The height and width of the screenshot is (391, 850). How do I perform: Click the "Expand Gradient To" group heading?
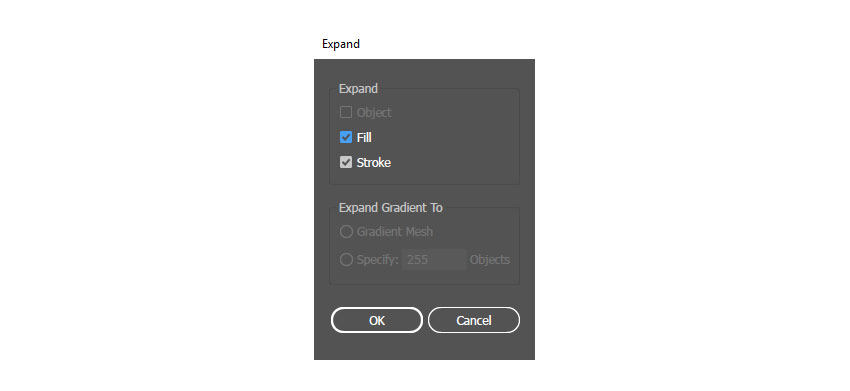coord(391,208)
